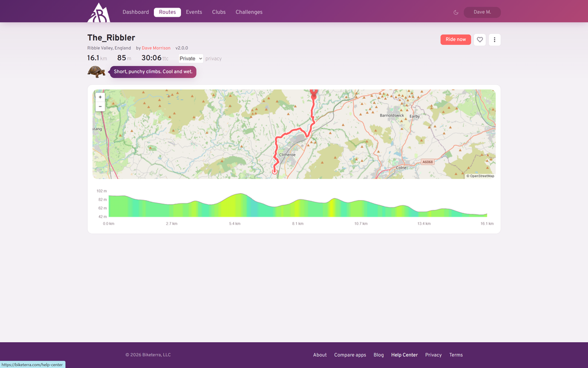This screenshot has width=588, height=368.
Task: Open the OpenStreetMap attribution link
Action: [481, 176]
